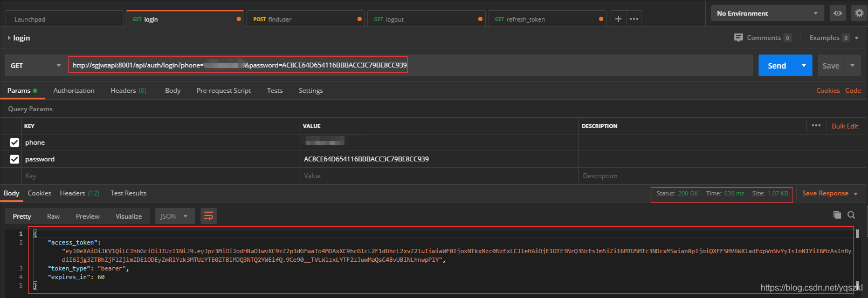Switch to the Launchpad tab
The height and width of the screenshot is (298, 868).
[64, 19]
